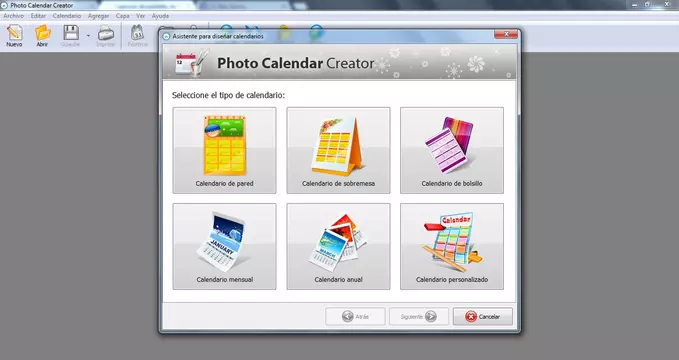Image resolution: width=679 pixels, height=360 pixels.
Task: Select the Calendario de pared option
Action: click(224, 150)
